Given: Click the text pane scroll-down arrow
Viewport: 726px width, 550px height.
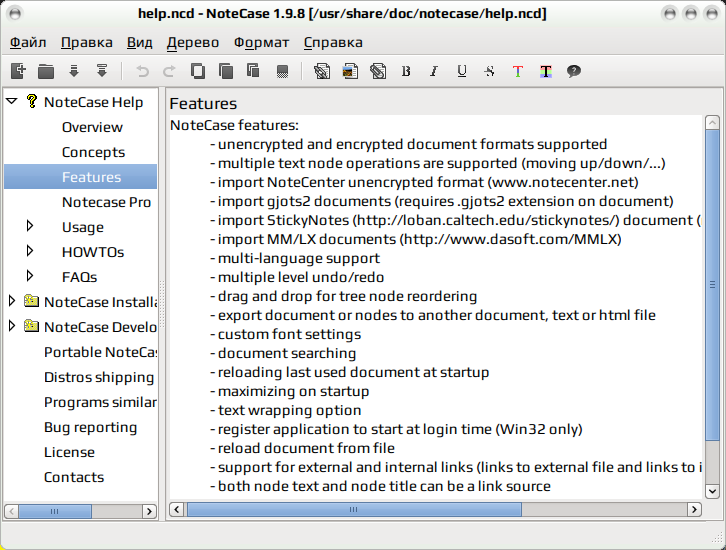Looking at the screenshot, I should coord(712,491).
